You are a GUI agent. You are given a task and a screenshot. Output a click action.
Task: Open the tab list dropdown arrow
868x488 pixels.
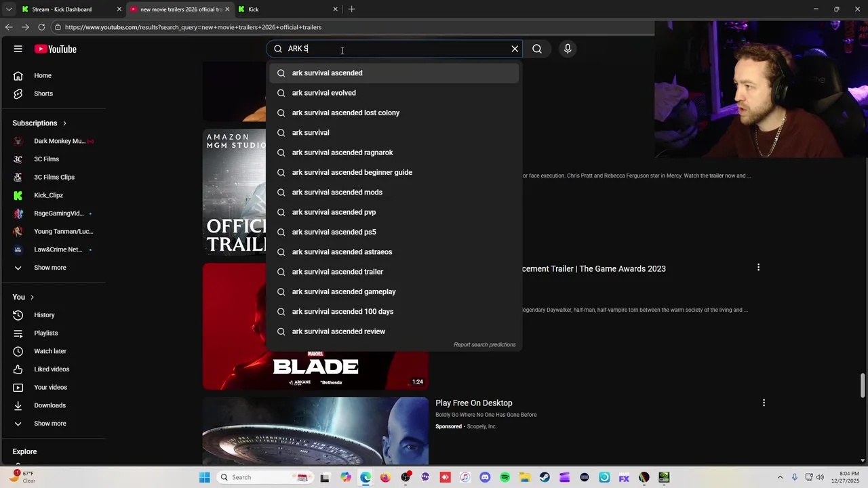(8, 9)
